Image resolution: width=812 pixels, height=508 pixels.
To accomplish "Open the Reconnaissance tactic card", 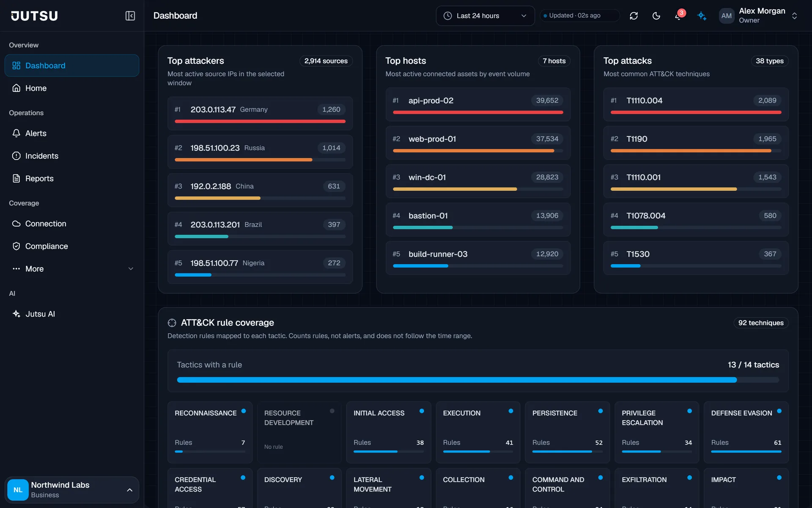I will pos(210,432).
